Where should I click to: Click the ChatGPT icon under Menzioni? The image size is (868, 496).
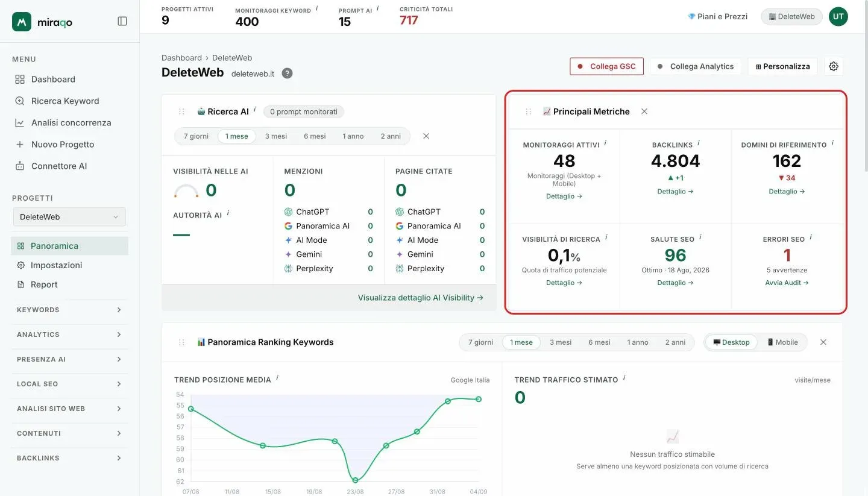point(289,212)
